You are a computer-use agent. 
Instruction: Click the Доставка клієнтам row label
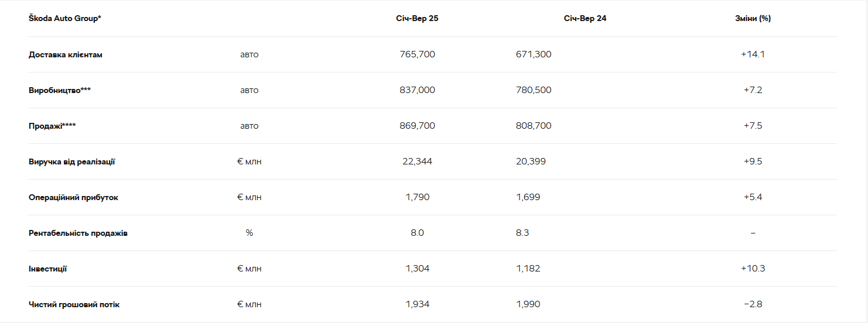coord(66,54)
